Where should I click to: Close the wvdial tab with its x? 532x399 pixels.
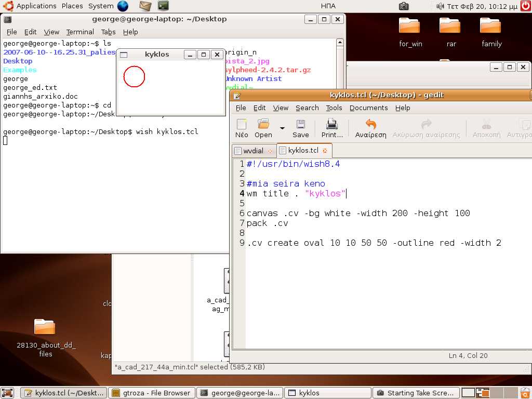click(x=270, y=151)
